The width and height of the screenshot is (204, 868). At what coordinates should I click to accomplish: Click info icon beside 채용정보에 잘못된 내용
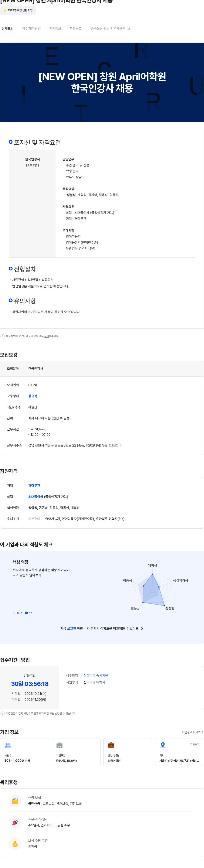coord(3,336)
